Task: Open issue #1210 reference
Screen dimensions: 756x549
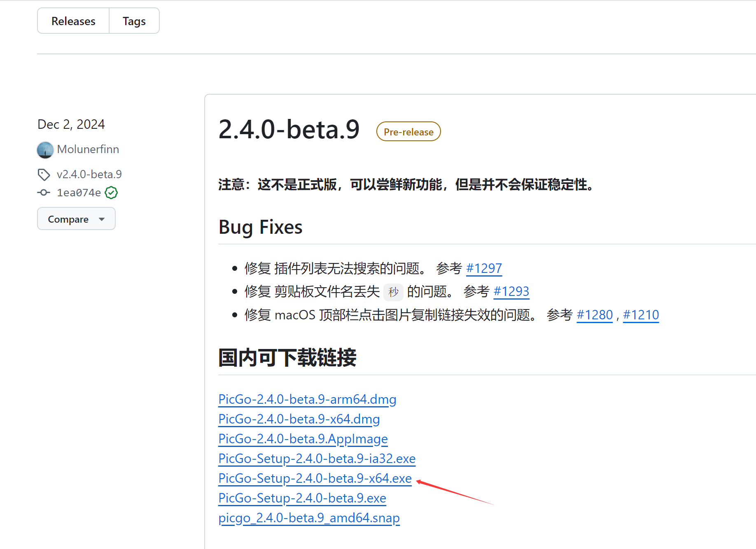Action: (641, 315)
